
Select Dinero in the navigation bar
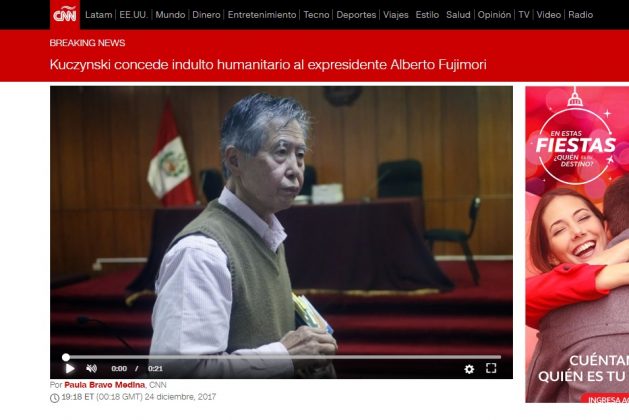pyautogui.click(x=206, y=15)
